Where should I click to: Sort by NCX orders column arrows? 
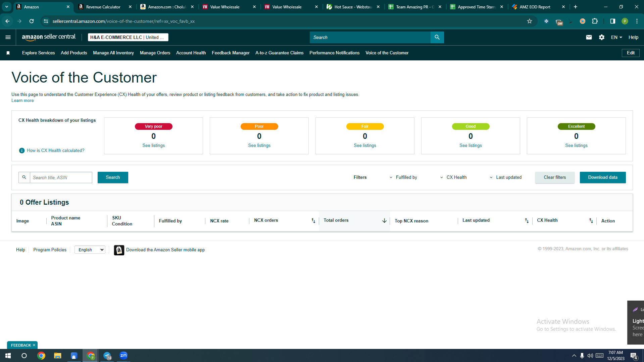(x=313, y=221)
